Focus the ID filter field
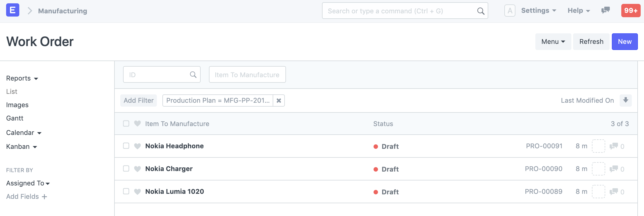Viewport: 644px width, 216px height. 162,74
